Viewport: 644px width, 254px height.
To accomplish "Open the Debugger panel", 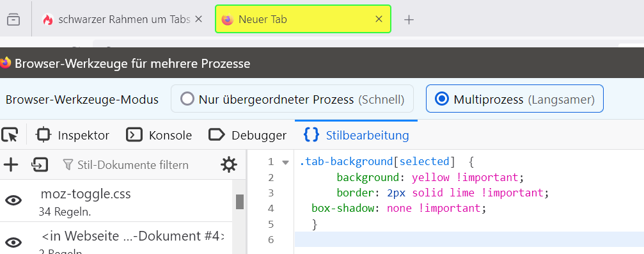I will click(x=247, y=135).
